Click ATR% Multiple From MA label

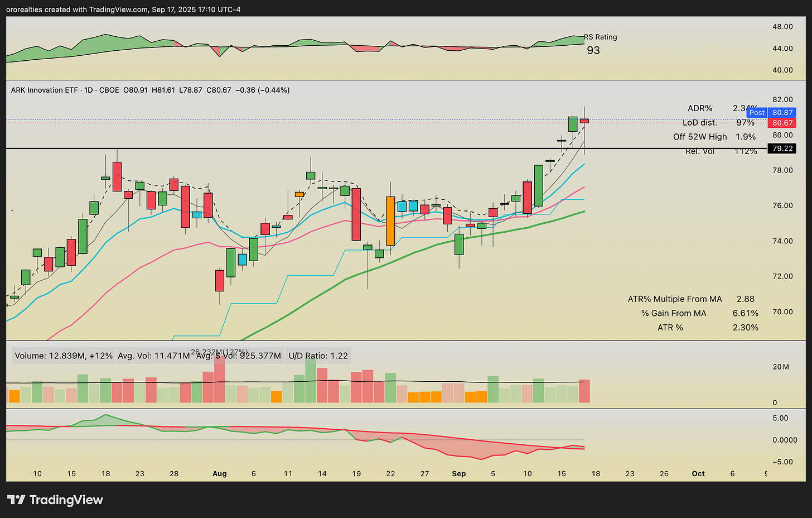(675, 299)
